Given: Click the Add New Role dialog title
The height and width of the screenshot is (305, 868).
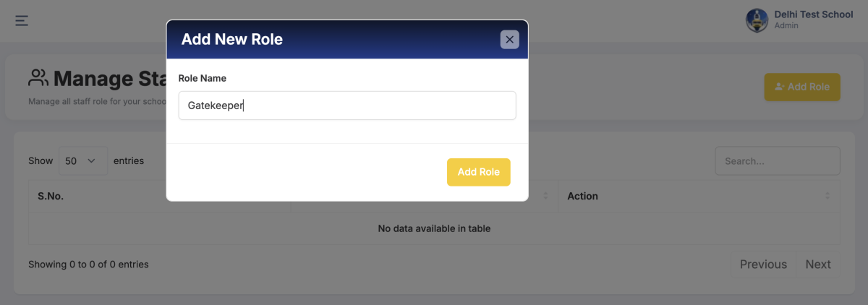Looking at the screenshot, I should point(232,40).
